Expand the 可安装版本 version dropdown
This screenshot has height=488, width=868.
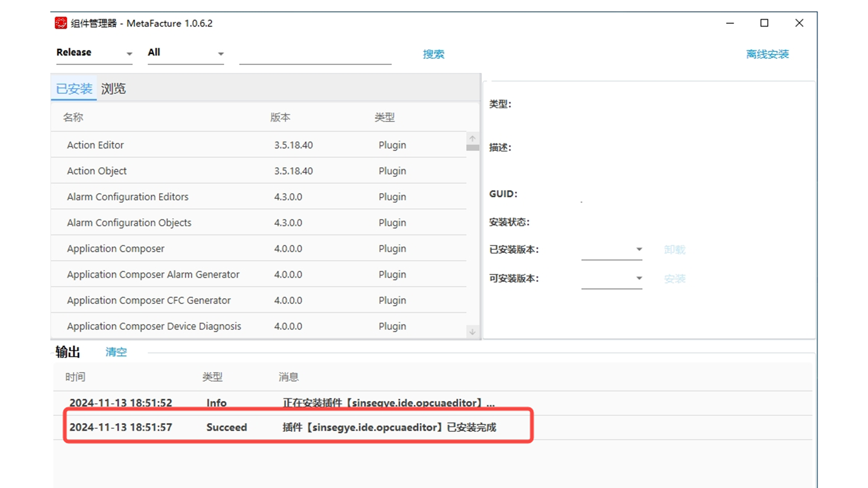pos(639,278)
